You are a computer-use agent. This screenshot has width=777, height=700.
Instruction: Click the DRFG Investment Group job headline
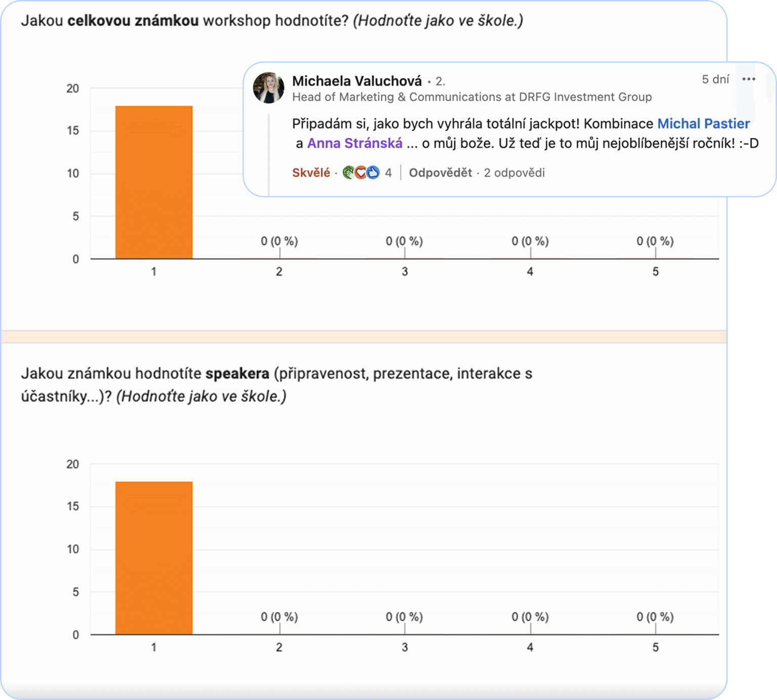click(x=471, y=97)
